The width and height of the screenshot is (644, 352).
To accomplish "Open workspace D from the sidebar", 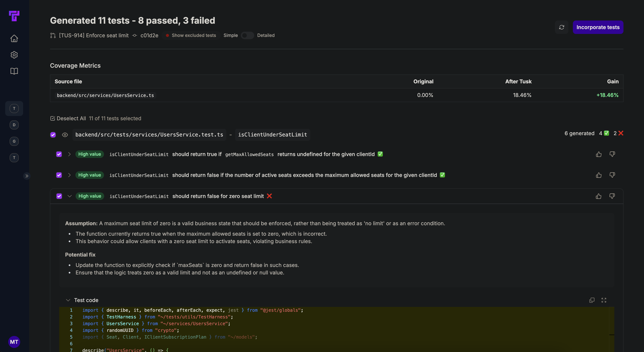I will point(14,125).
